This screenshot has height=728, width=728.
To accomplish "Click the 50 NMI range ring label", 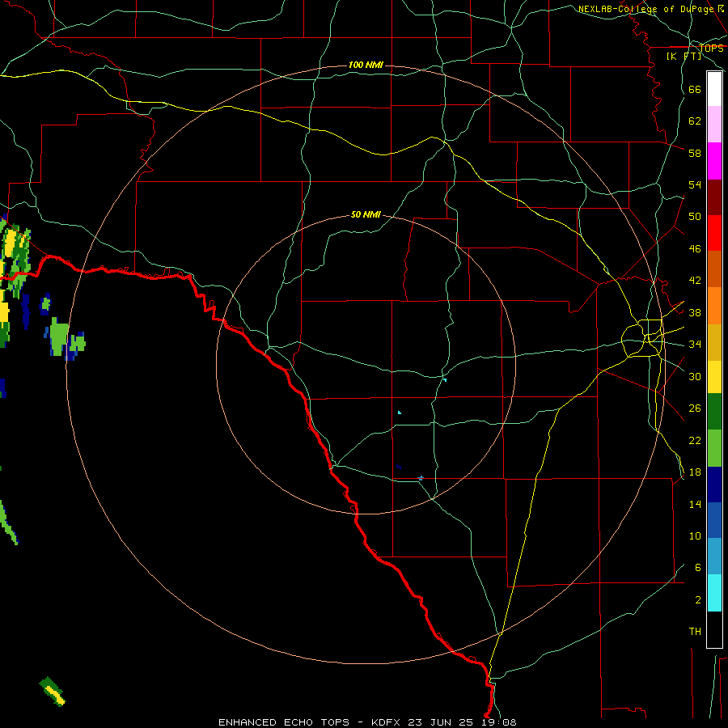I will 366,214.
